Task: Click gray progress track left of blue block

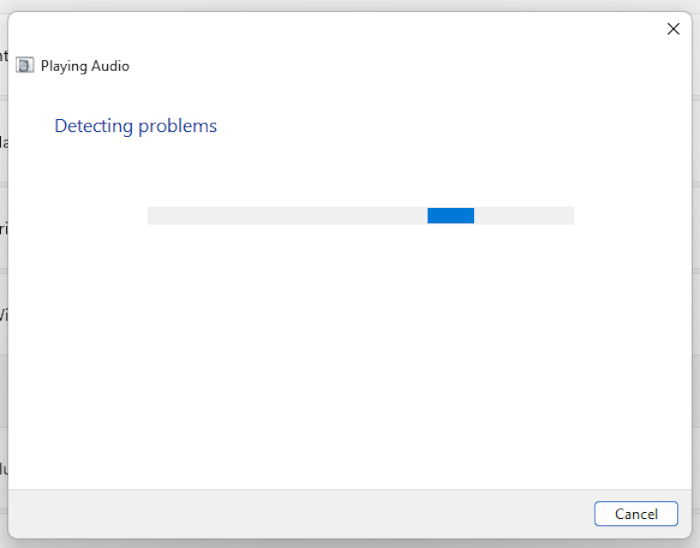Action: click(288, 216)
